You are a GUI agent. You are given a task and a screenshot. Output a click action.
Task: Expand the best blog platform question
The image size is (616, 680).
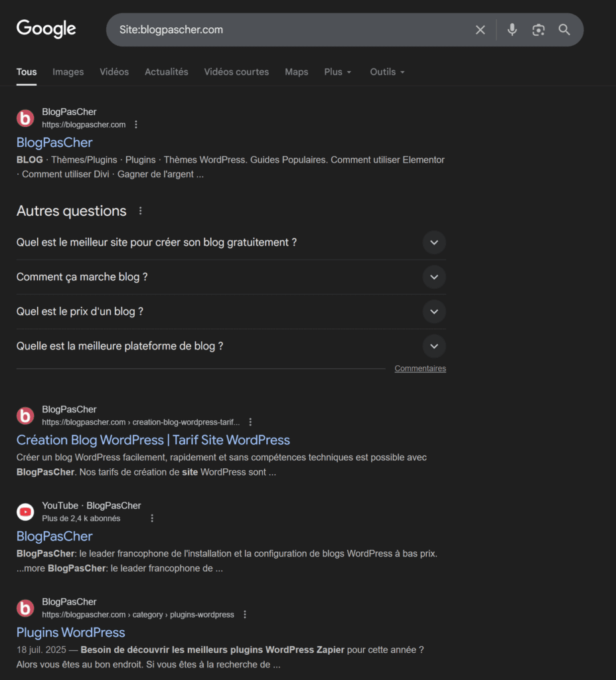pyautogui.click(x=434, y=346)
